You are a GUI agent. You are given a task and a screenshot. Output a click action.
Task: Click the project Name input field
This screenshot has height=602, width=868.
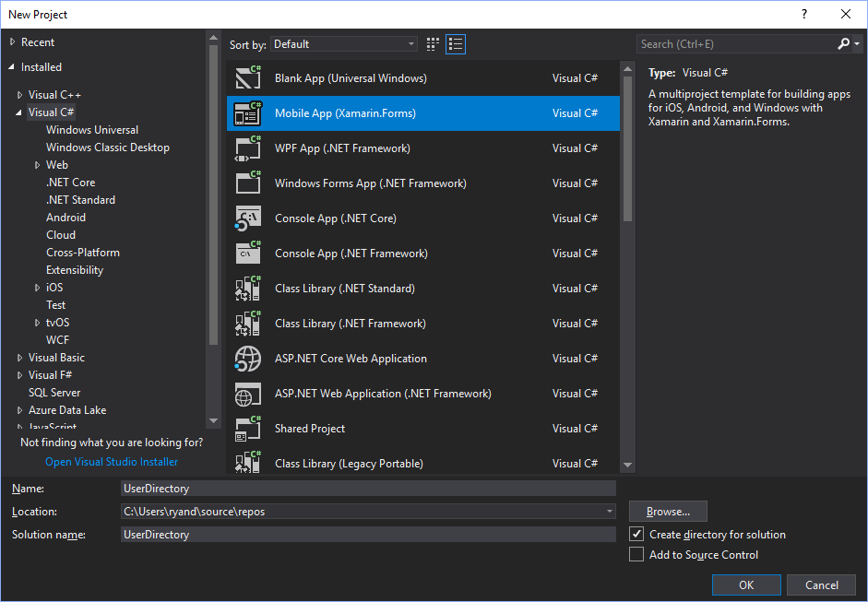tap(368, 488)
